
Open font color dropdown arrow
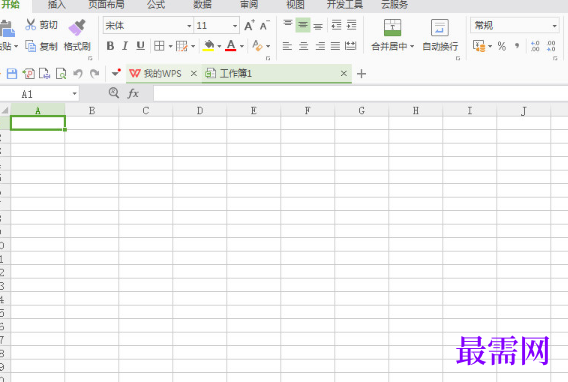(x=242, y=46)
